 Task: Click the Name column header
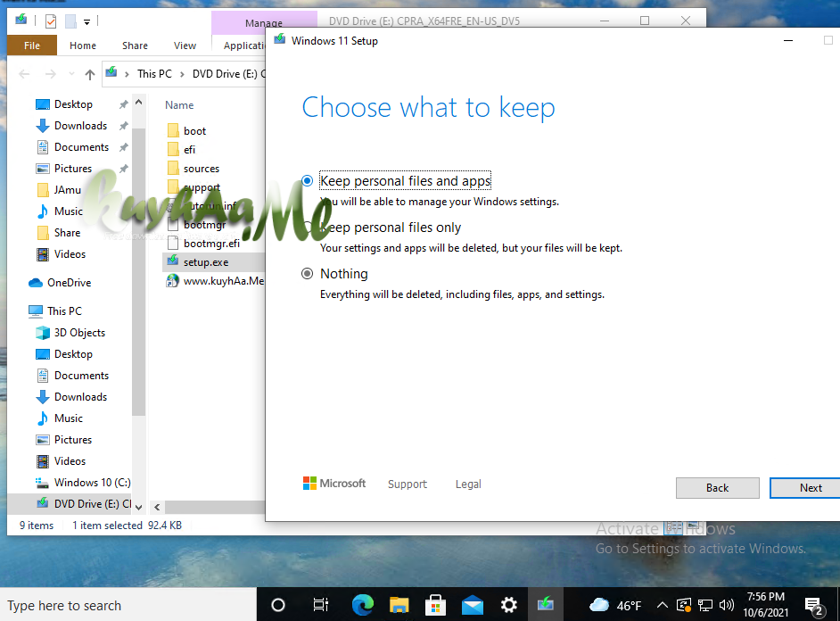(x=179, y=105)
